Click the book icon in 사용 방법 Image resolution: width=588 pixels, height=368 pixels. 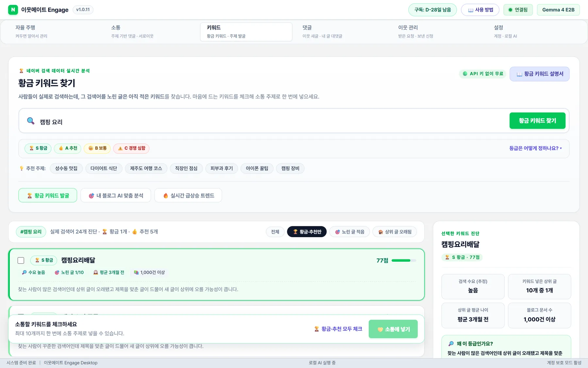pos(471,10)
